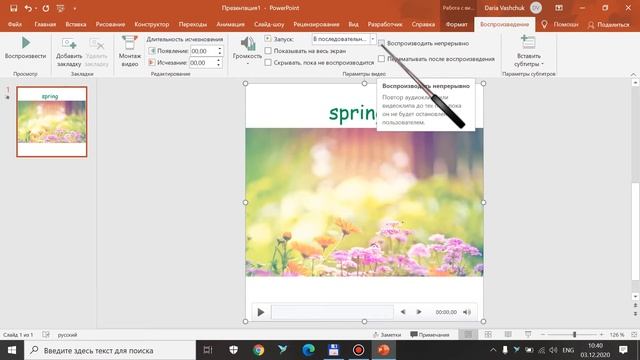Open the Переходы tab
Image resolution: width=640 pixels, height=360 pixels.
coord(193,24)
